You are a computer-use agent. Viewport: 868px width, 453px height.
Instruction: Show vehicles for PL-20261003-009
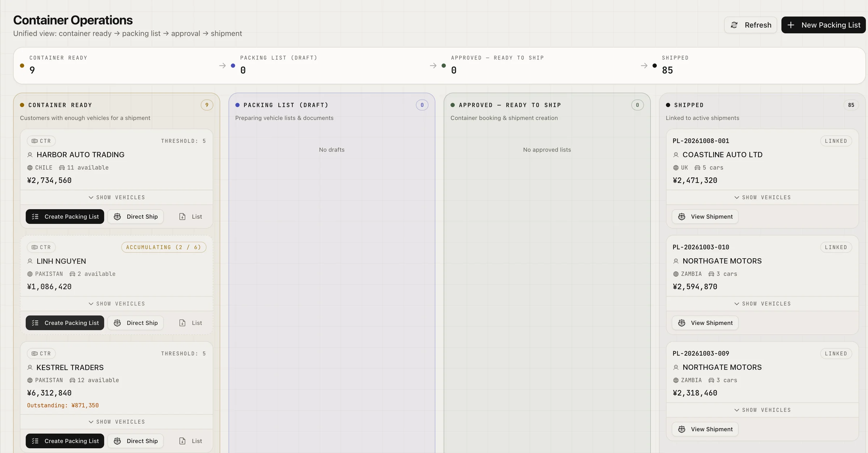click(762, 410)
